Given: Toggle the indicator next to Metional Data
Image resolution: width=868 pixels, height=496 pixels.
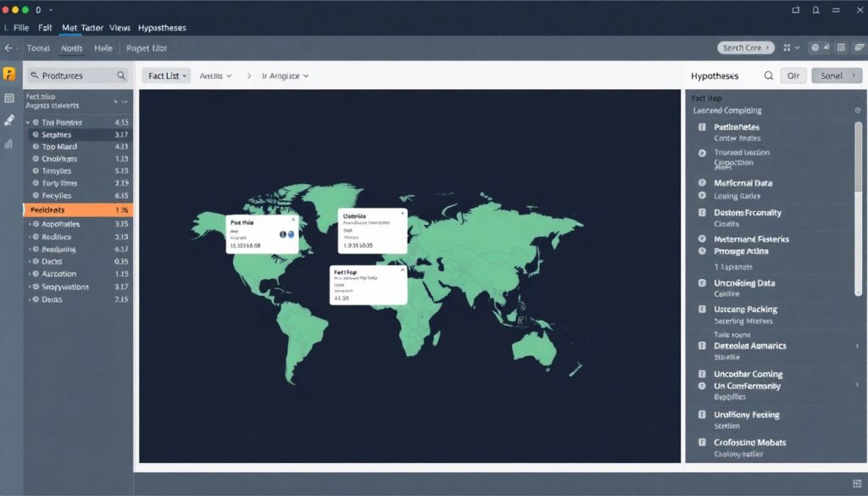Looking at the screenshot, I should [702, 183].
